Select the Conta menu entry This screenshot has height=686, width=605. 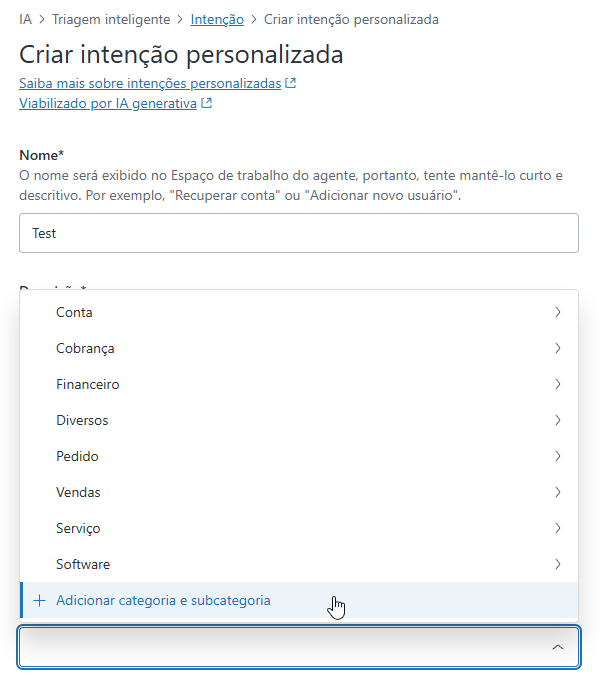(299, 312)
